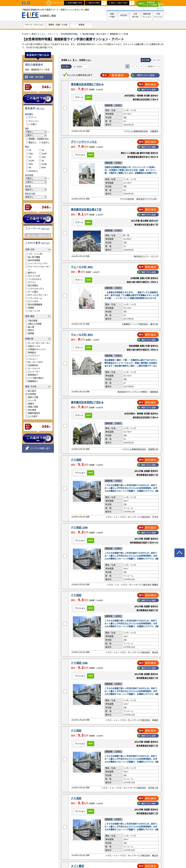Screen dimensions: 186x868
Task: Check the エアコン filter
Action: (x=26, y=282)
